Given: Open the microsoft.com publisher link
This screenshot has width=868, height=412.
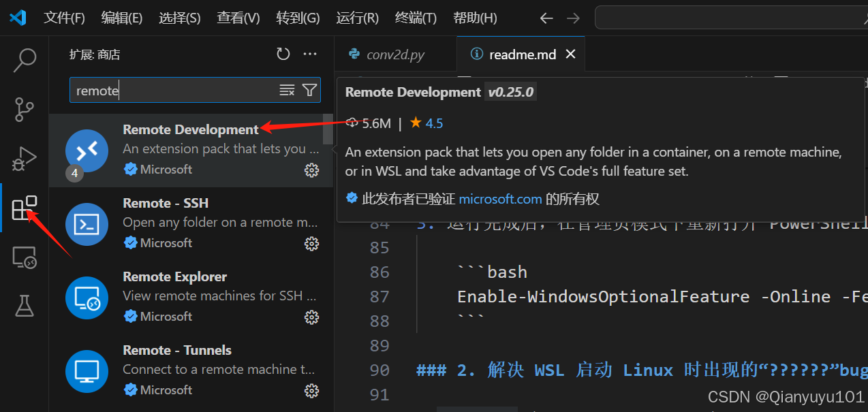Looking at the screenshot, I should pyautogui.click(x=500, y=199).
